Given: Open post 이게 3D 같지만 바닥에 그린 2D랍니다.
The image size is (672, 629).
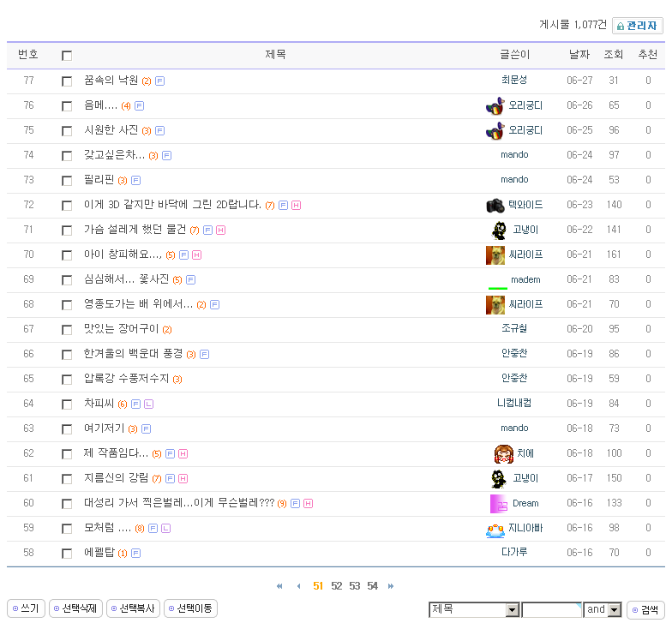Looking at the screenshot, I should pos(172,204).
